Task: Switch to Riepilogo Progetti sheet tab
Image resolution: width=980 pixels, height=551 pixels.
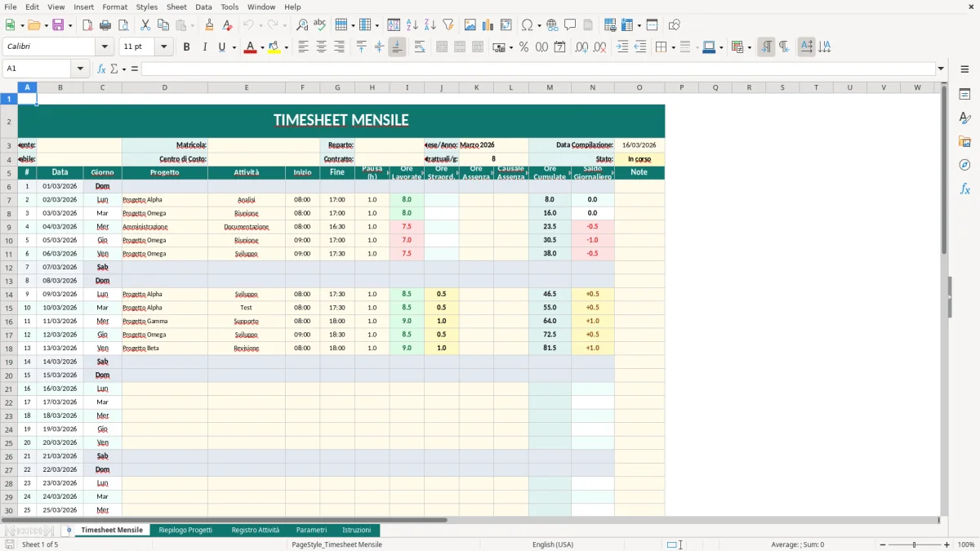Action: [185, 530]
